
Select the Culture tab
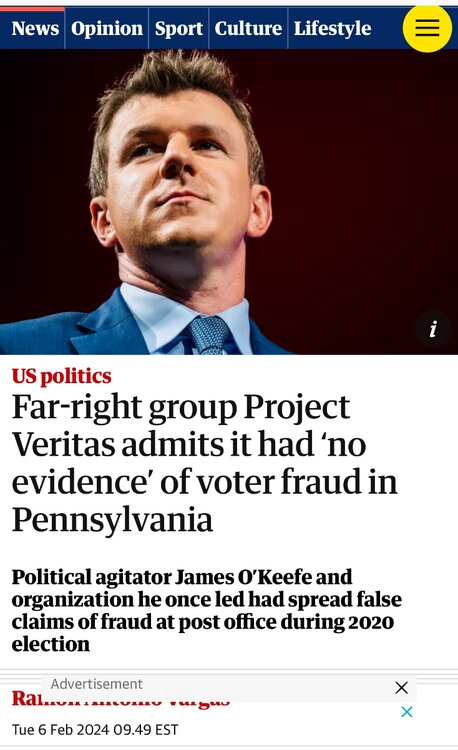point(248,29)
